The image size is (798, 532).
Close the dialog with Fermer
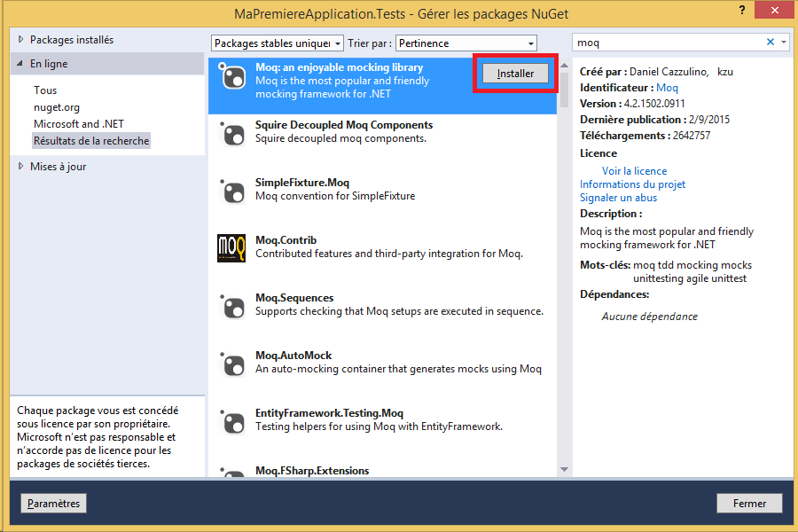(749, 503)
